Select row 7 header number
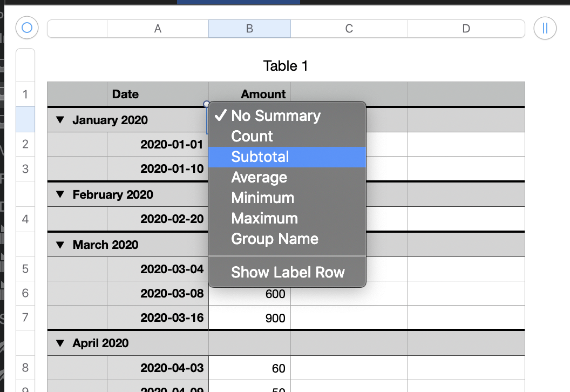 pos(25,317)
